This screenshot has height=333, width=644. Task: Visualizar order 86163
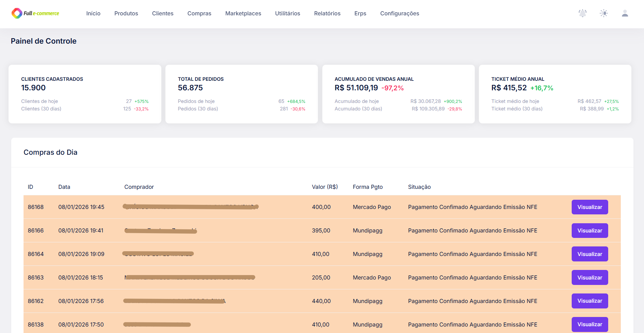589,277
